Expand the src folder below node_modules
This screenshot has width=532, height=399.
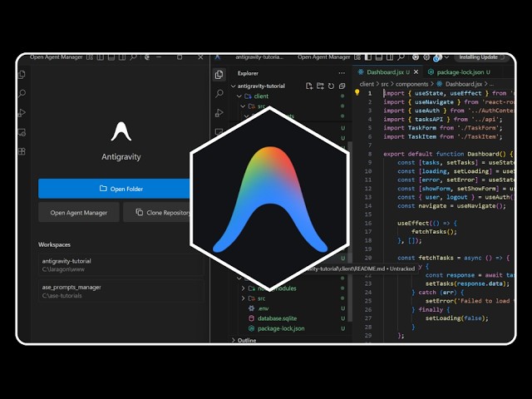pyautogui.click(x=243, y=298)
